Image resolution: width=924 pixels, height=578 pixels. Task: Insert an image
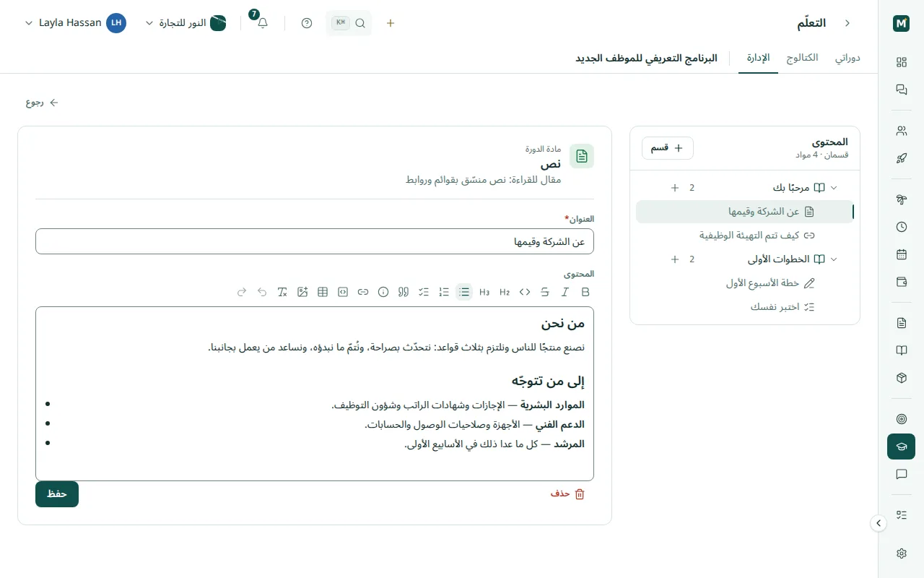[302, 292]
